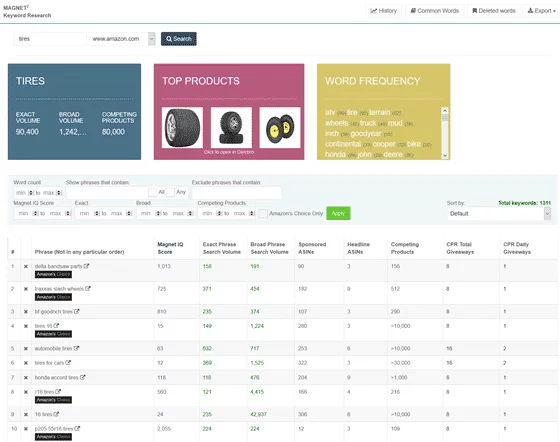560x442 pixels.
Task: Click the Competing Products column header
Action: [x=405, y=248]
